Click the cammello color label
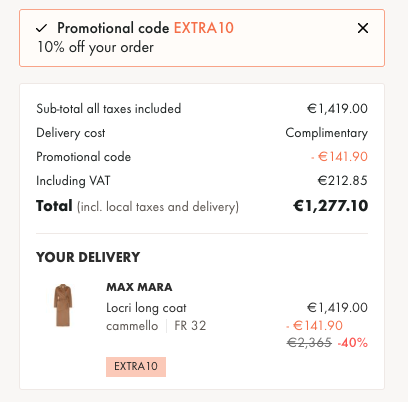This screenshot has height=402, width=408. click(x=132, y=326)
